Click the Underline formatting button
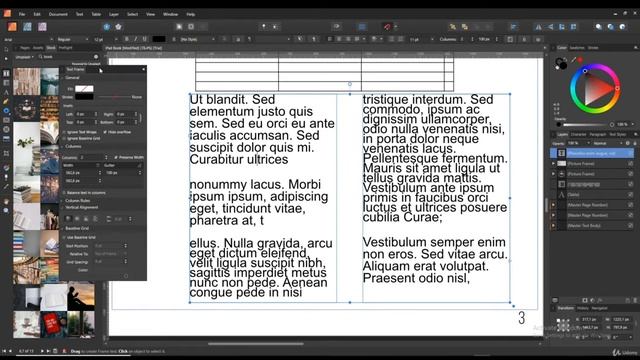Viewport: 640px width, 360px height. point(144,39)
